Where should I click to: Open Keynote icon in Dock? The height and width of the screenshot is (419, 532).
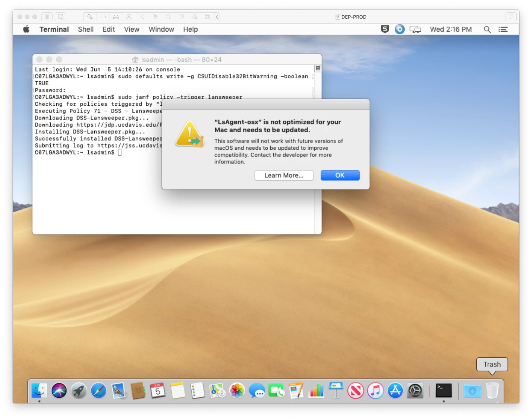336,391
